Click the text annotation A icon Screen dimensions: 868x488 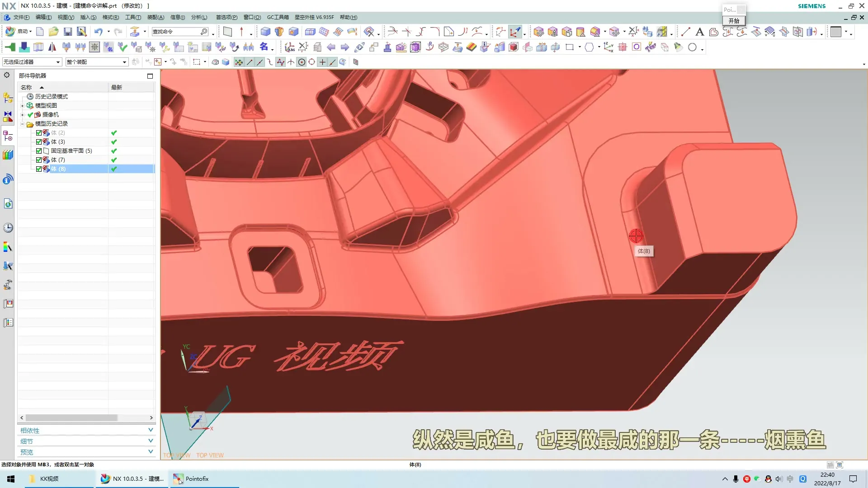tap(699, 32)
